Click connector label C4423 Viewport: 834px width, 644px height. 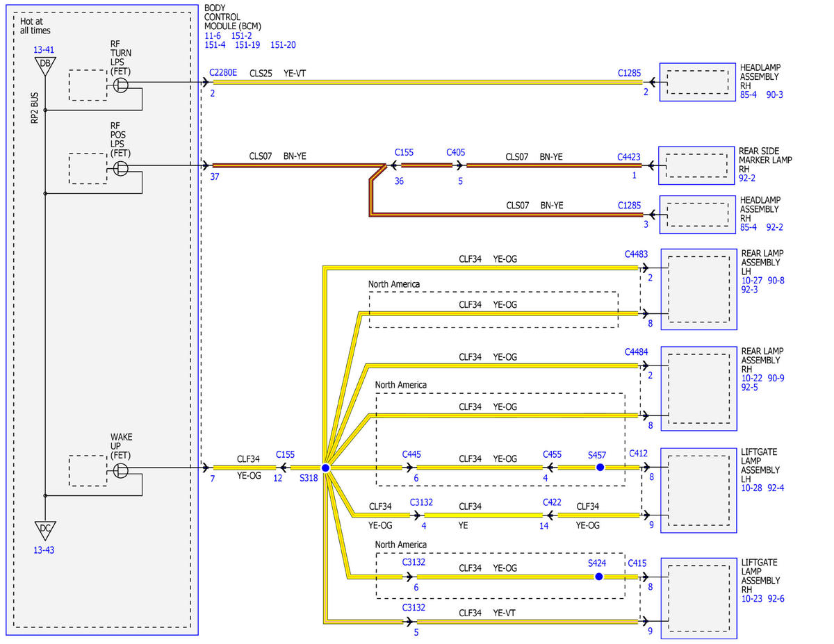click(x=629, y=157)
